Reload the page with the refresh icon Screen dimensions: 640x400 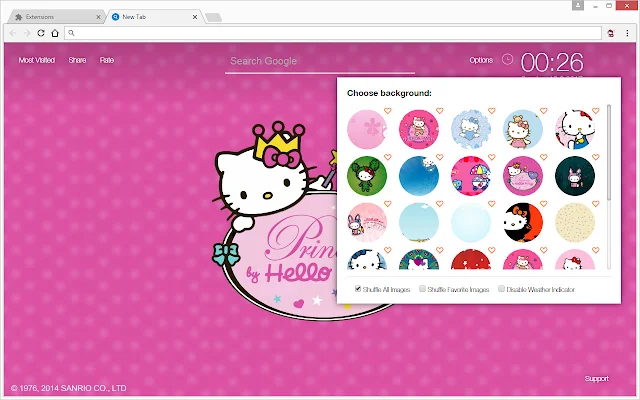tap(41, 33)
